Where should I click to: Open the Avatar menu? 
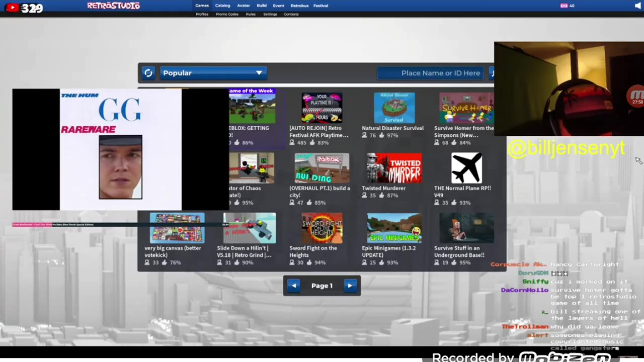[244, 6]
